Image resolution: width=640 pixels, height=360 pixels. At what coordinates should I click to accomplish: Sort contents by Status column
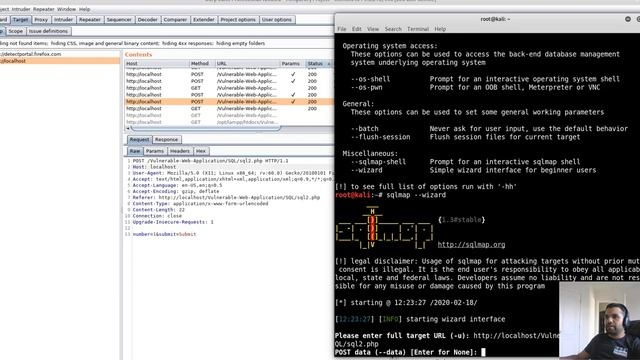pos(319,64)
